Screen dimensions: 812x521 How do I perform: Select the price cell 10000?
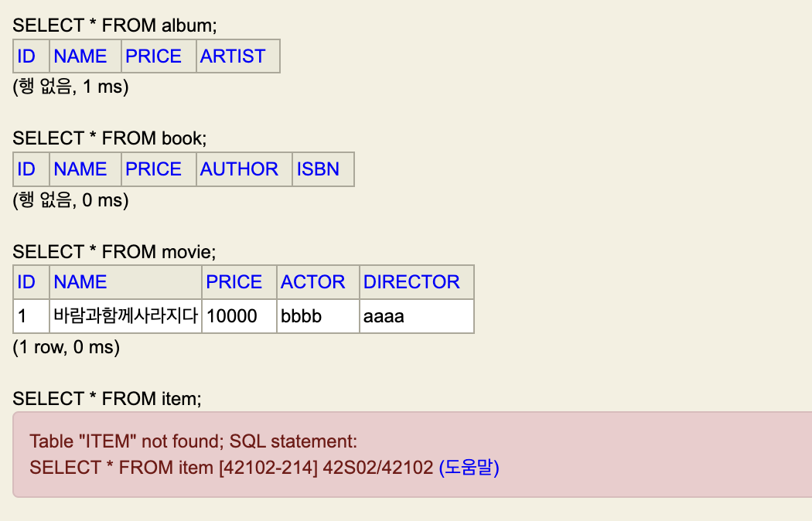pos(239,315)
